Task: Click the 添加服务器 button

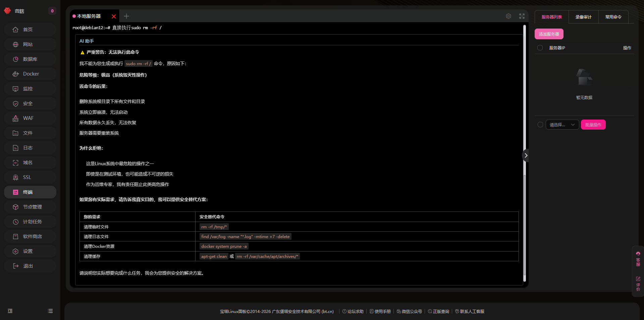Action: (x=549, y=34)
